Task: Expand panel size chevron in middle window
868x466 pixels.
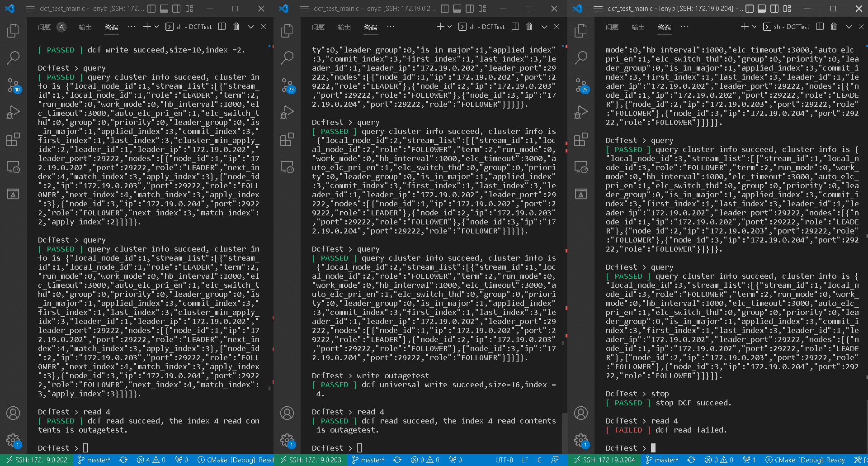Action: tap(544, 27)
